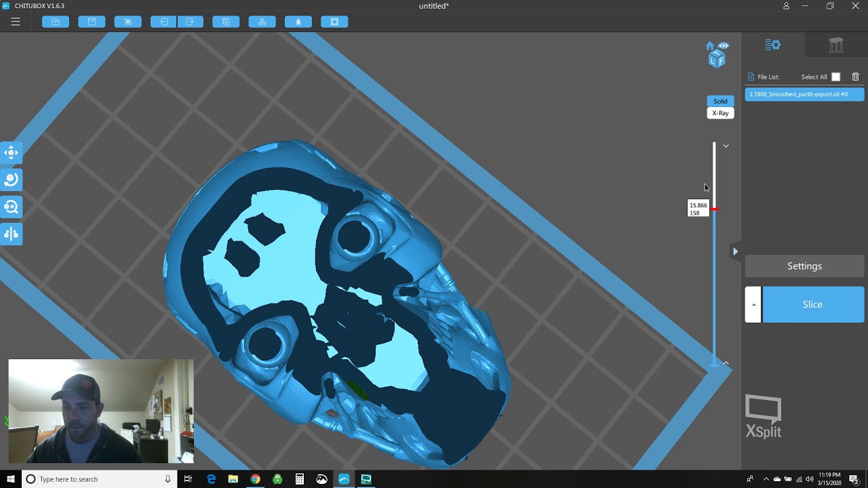Select the Mirror tool on left sidebar
Screen dimensions: 868x488
tap(11, 234)
